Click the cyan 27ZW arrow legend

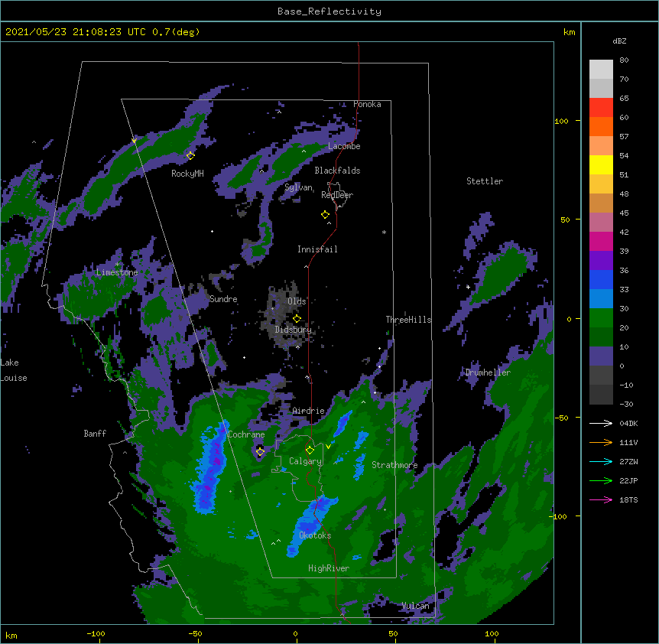(601, 461)
